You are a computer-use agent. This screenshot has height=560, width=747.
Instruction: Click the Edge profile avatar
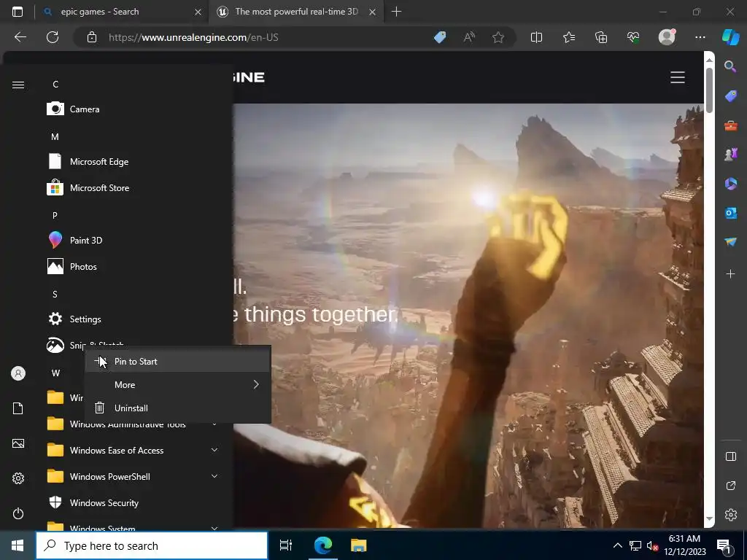(x=667, y=37)
